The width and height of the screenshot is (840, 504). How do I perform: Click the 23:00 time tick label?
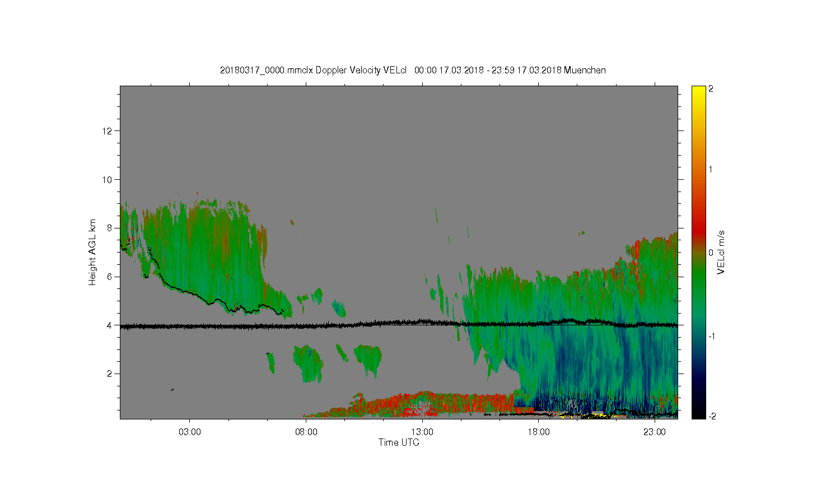(x=654, y=432)
